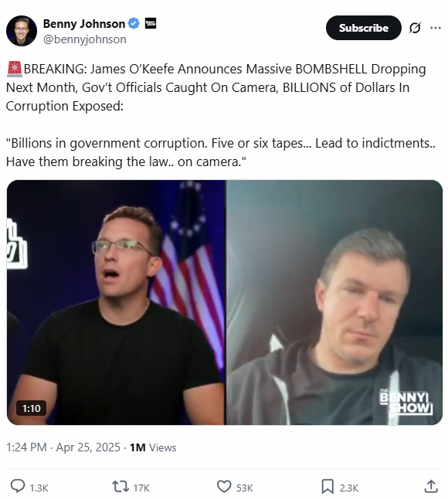Image resolution: width=448 pixels, height=500 pixels.
Task: Open the Grok slashed-circle icon
Action: 415,28
